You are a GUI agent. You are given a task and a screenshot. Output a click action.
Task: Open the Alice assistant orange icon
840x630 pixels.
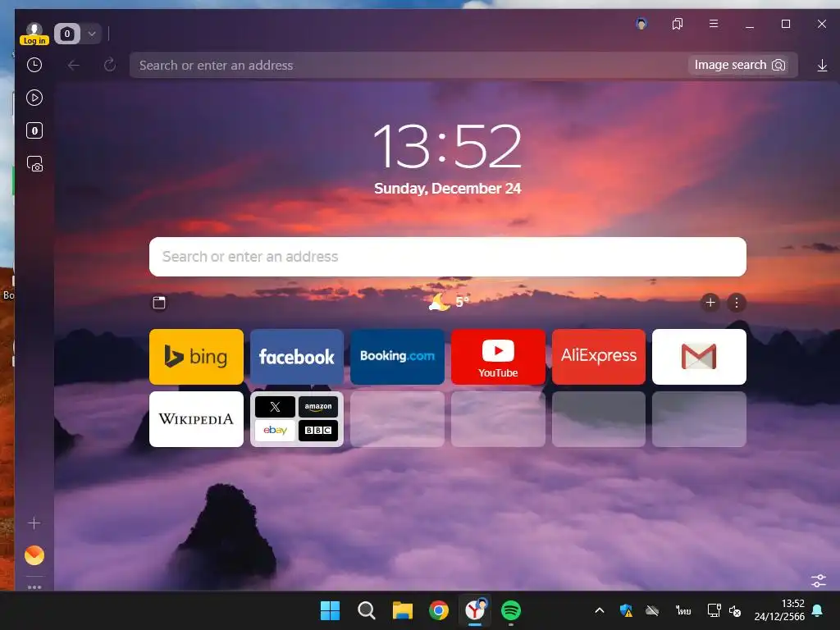click(x=34, y=555)
